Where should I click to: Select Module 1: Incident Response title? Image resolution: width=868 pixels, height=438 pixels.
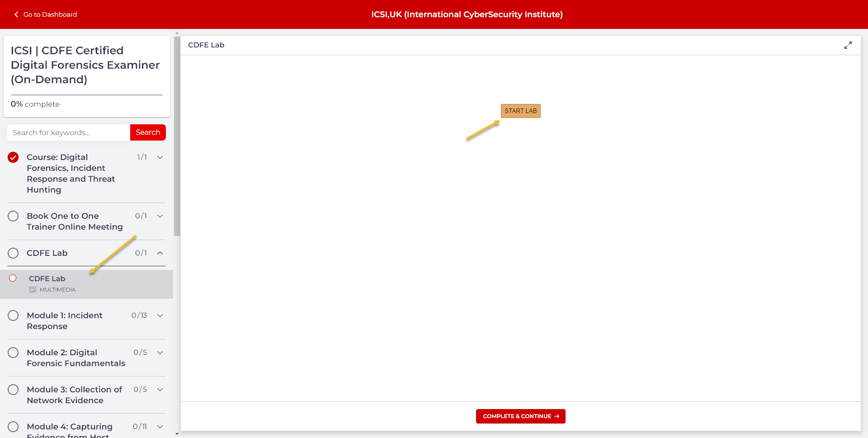pyautogui.click(x=65, y=321)
